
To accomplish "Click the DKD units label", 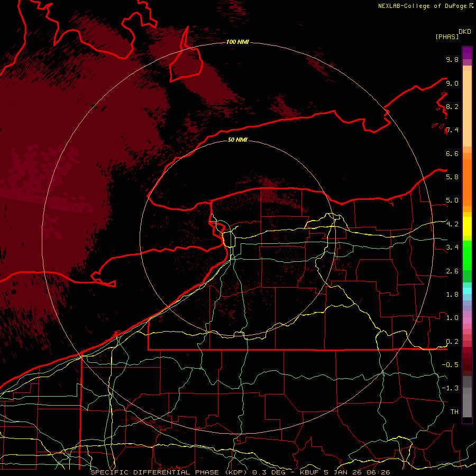I will pos(465,32).
